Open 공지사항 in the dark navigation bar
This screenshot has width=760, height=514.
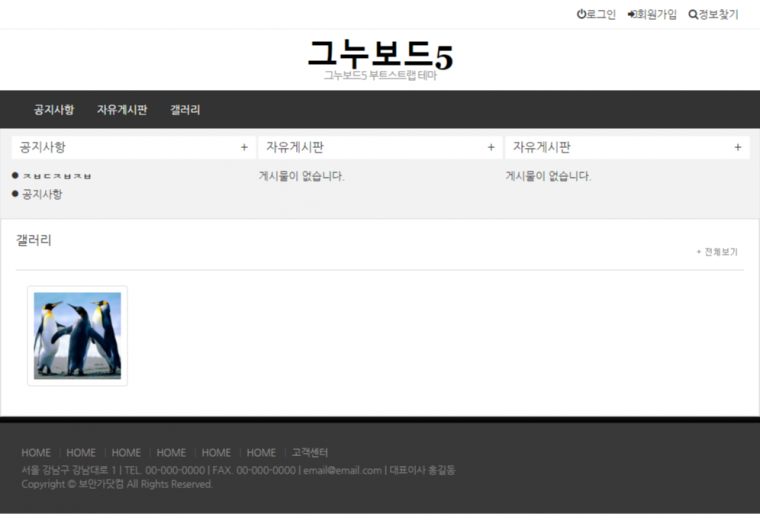pyautogui.click(x=54, y=110)
